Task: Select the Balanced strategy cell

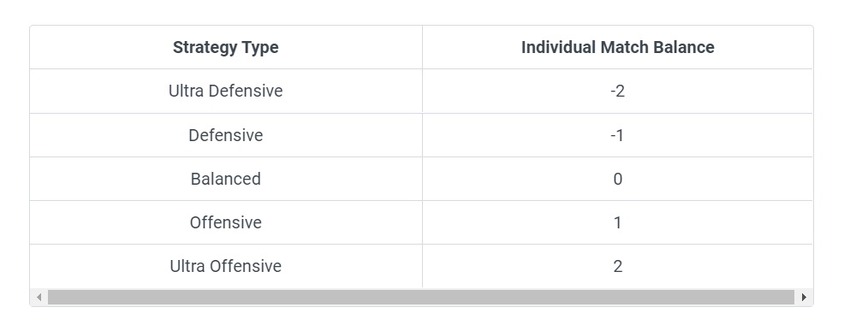Action: [226, 179]
